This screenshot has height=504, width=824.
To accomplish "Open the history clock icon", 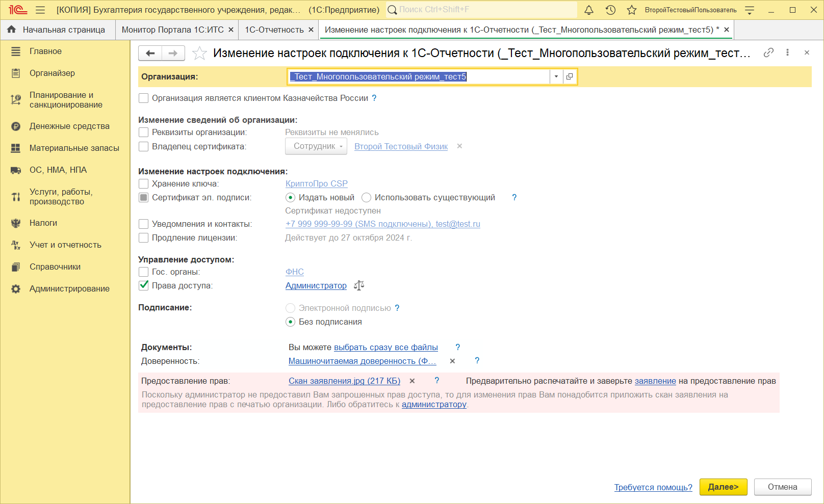I will click(610, 10).
